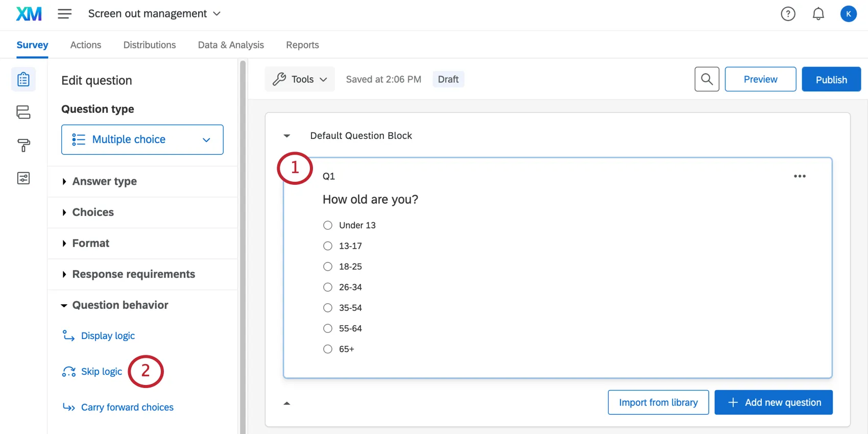Open the Multiple choice question type dropdown
Image resolution: width=868 pixels, height=434 pixels.
coord(142,139)
